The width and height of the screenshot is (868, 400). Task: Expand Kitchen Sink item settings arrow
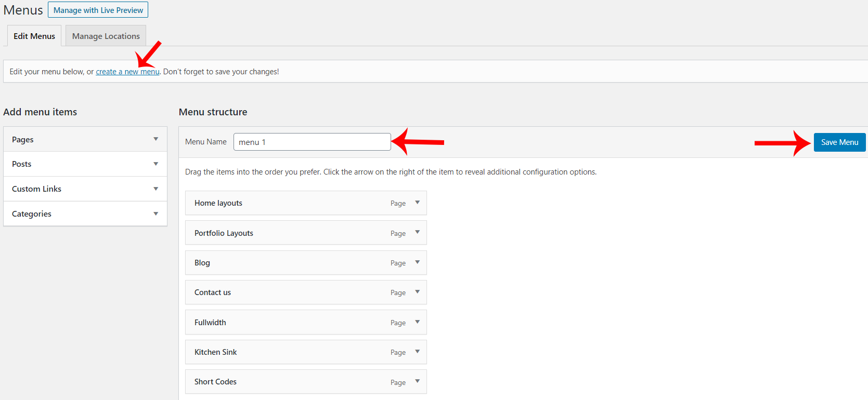pos(417,352)
